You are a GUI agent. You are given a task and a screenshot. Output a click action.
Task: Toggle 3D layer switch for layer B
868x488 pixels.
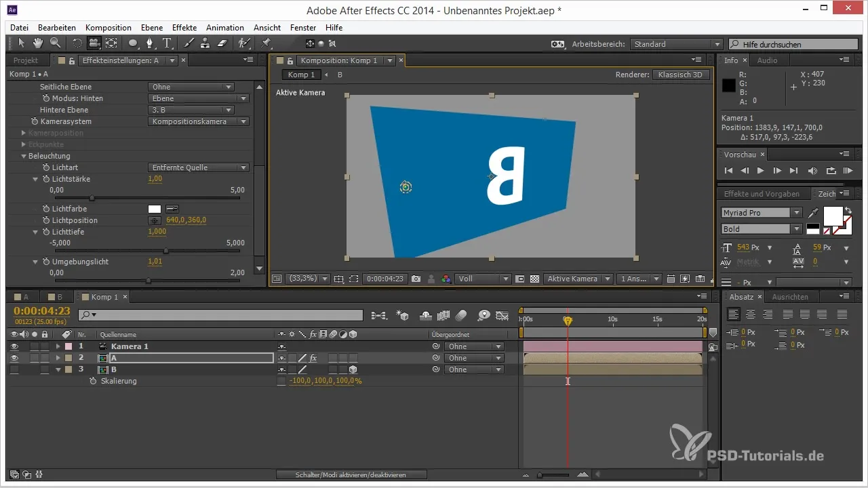353,369
